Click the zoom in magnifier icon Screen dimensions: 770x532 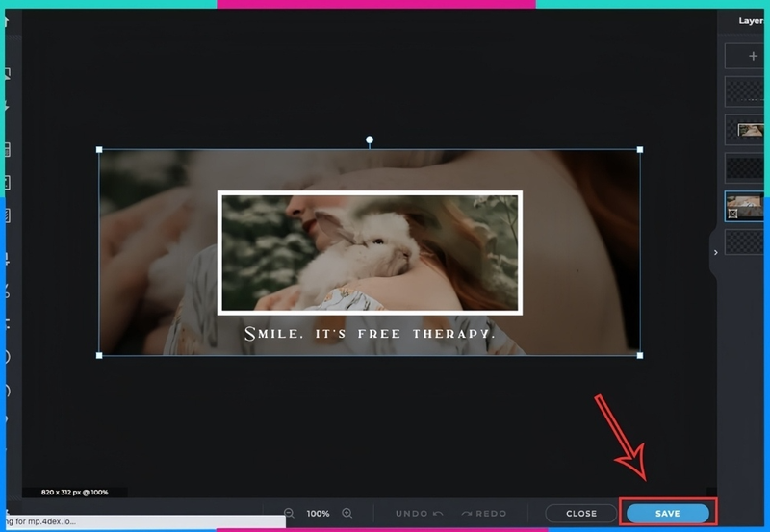pos(347,514)
